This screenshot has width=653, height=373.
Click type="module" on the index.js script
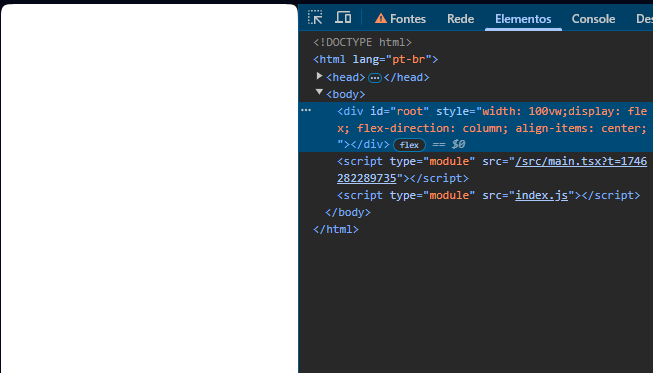click(432, 195)
